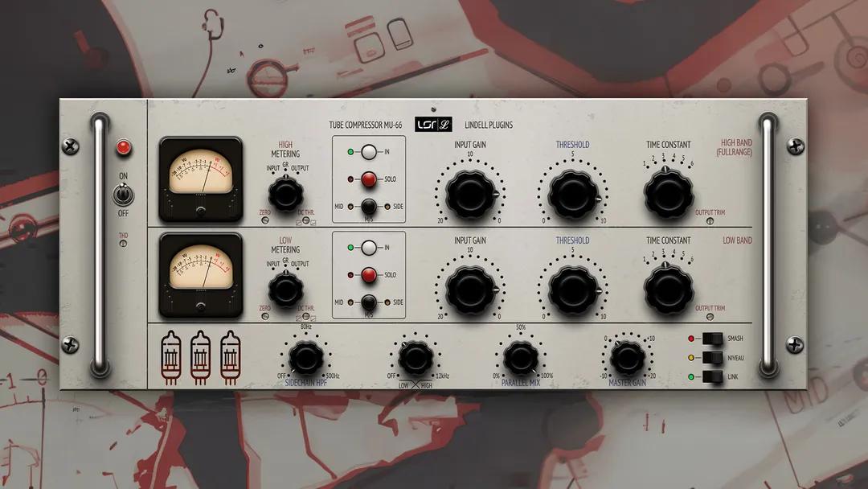Click the Lindell Plugins logo
868x489 pixels.
tap(436, 125)
